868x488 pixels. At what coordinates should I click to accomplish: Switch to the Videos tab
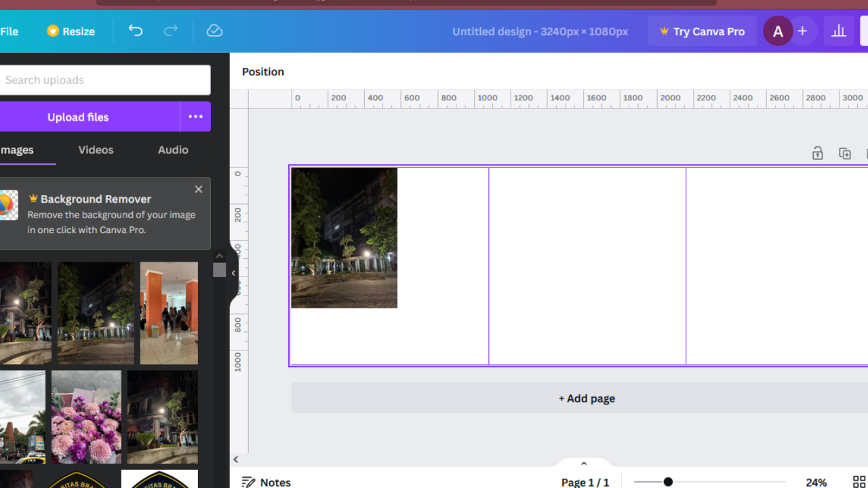tap(96, 150)
